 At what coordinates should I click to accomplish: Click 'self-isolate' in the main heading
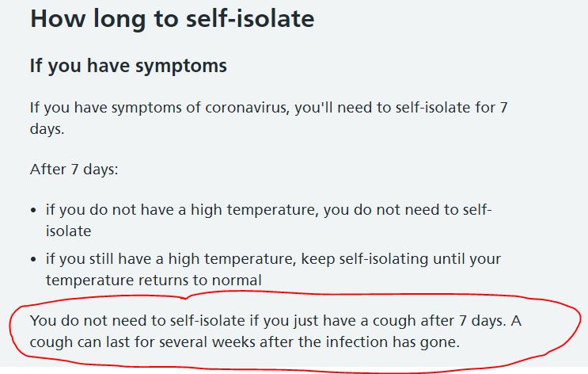point(250,19)
